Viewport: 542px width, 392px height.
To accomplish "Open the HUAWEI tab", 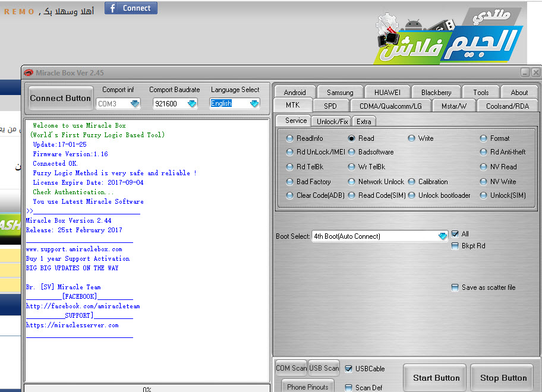I will [x=387, y=92].
